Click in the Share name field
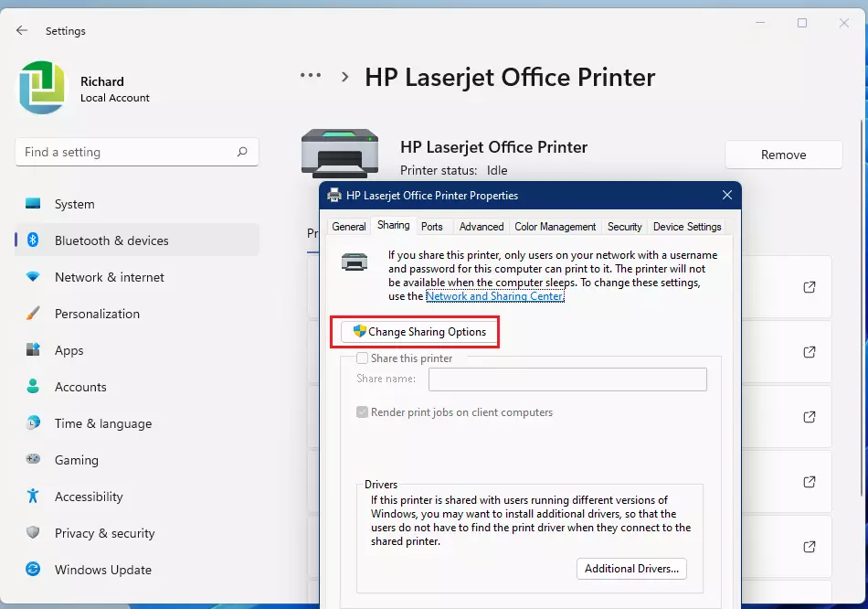The height and width of the screenshot is (609, 868). [x=567, y=379]
